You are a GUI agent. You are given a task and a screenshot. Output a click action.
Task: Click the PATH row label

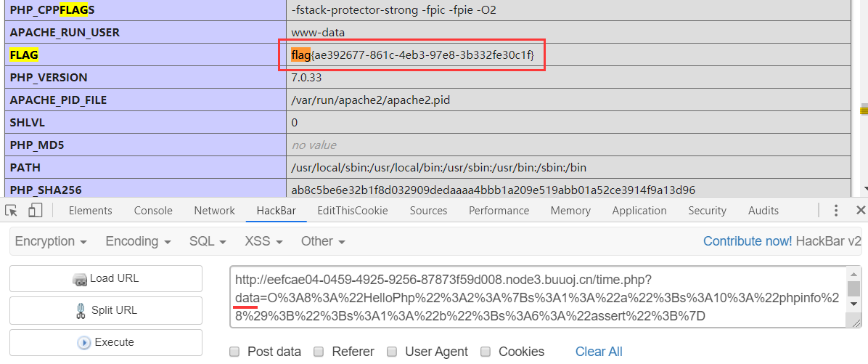[25, 167]
